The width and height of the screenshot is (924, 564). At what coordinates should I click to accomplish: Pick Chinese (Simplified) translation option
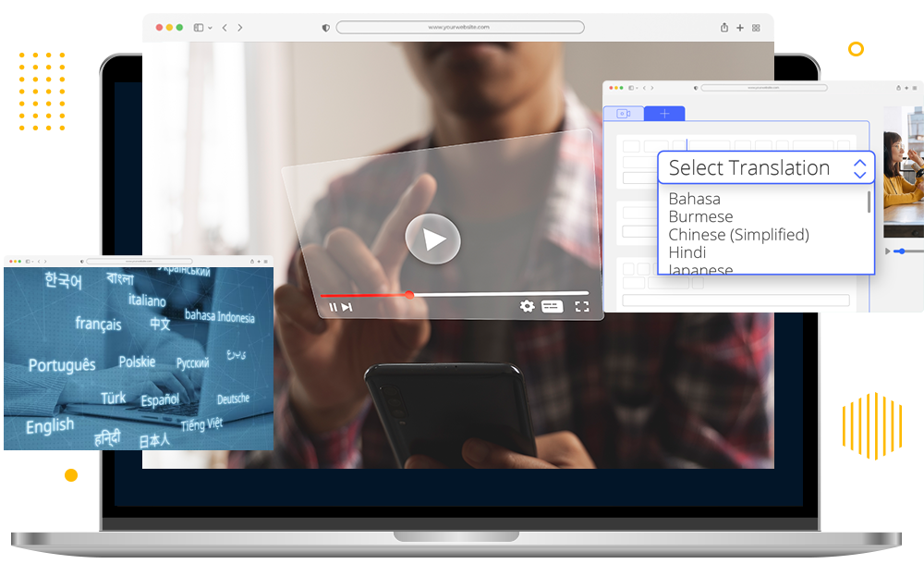click(738, 235)
